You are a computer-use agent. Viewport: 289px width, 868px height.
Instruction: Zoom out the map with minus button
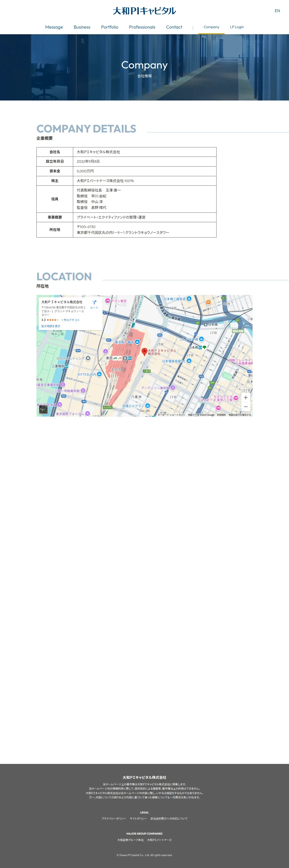tap(246, 407)
